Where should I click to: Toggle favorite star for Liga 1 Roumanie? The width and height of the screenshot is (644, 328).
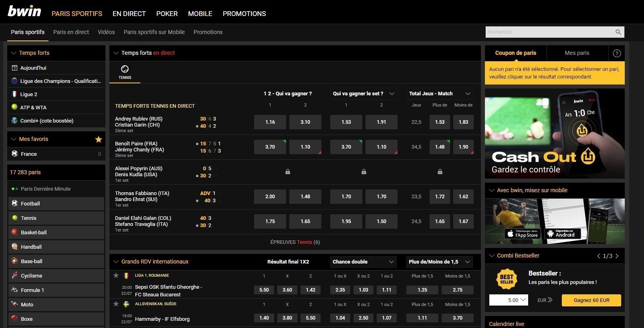pos(116,276)
